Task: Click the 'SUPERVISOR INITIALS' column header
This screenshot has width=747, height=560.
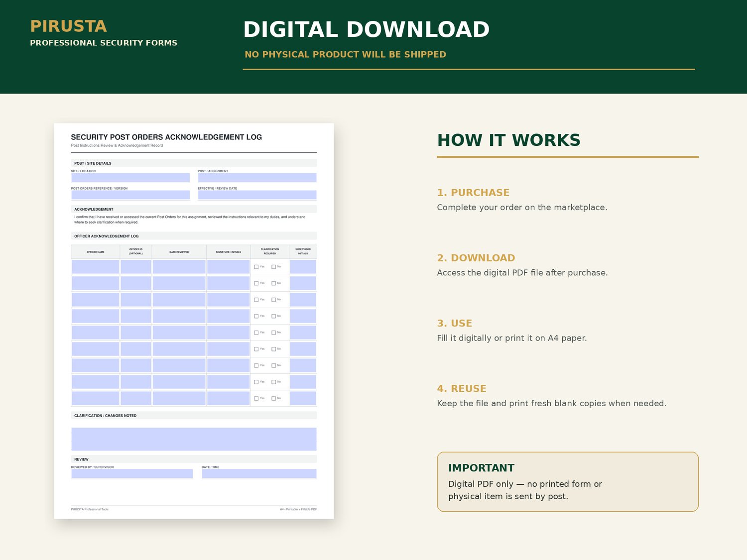Action: click(303, 251)
